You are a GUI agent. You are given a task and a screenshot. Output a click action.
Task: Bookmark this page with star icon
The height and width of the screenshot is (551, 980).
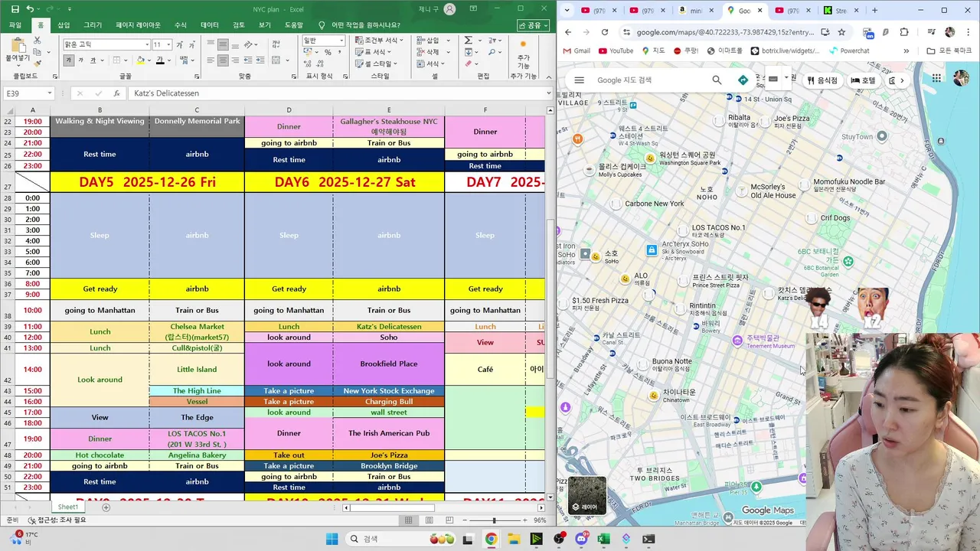pyautogui.click(x=841, y=32)
